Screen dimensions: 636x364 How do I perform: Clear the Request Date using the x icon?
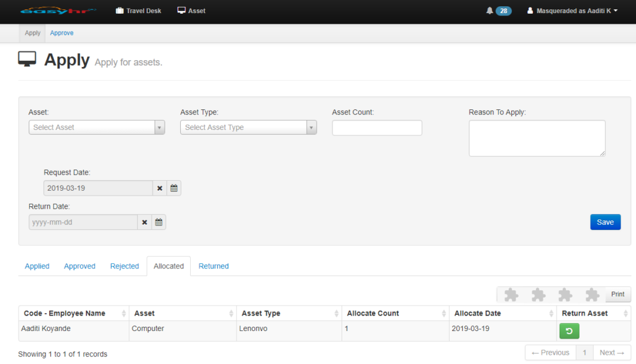[160, 188]
